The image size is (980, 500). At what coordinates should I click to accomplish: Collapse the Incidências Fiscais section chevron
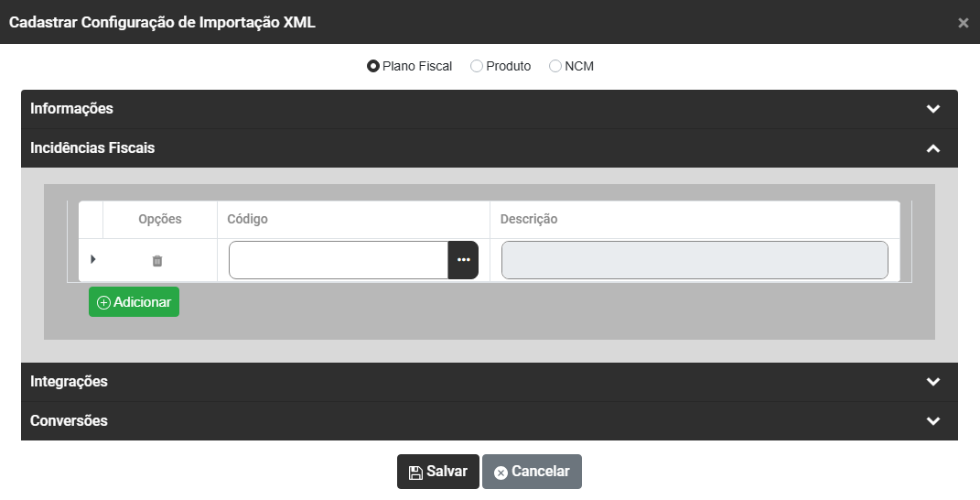pyautogui.click(x=932, y=148)
